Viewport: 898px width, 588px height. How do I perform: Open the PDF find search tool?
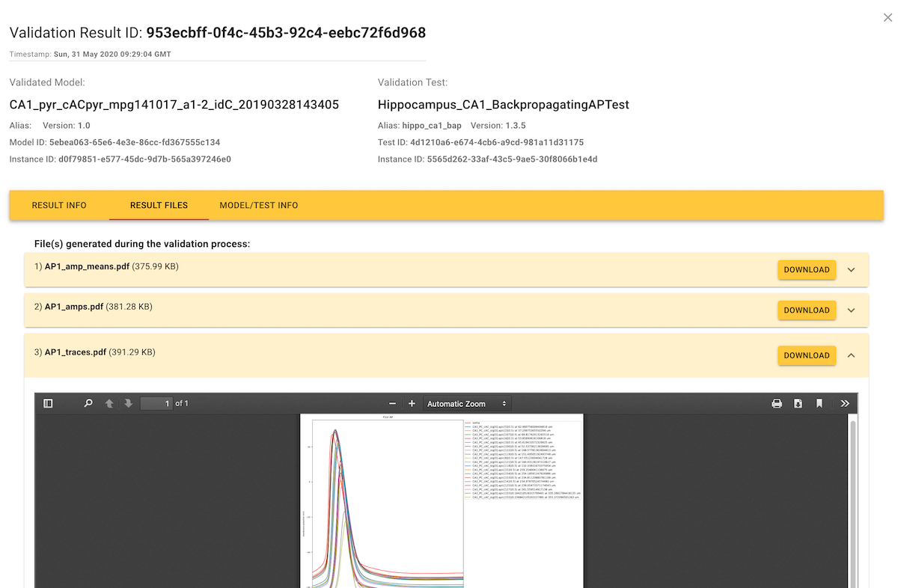coord(88,403)
